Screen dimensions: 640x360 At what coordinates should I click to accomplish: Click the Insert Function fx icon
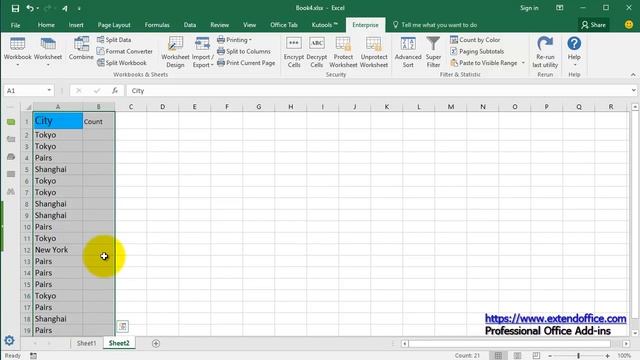(x=115, y=91)
